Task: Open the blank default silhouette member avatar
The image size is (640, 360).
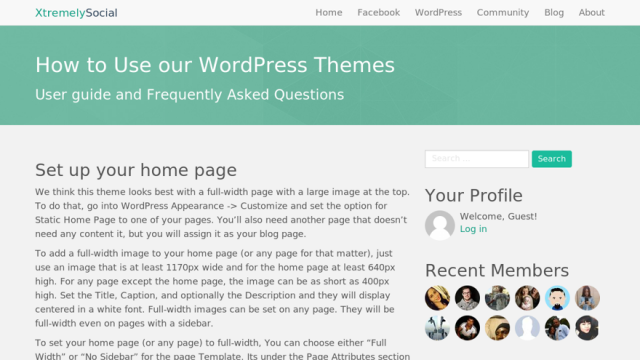Action: (x=527, y=328)
